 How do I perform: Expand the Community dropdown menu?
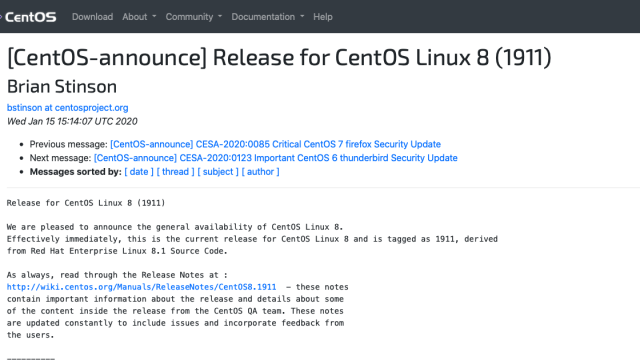193,17
